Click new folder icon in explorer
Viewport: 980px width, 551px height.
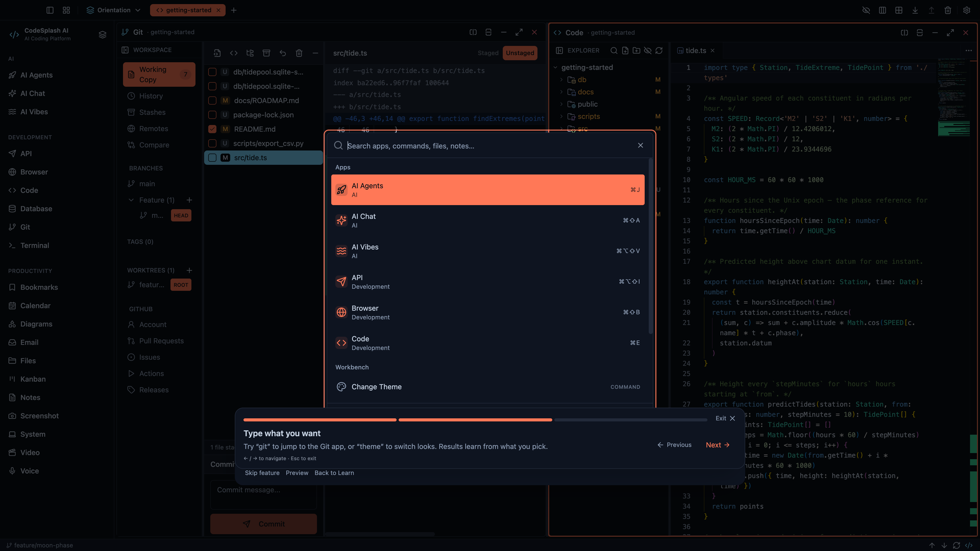[x=636, y=51]
